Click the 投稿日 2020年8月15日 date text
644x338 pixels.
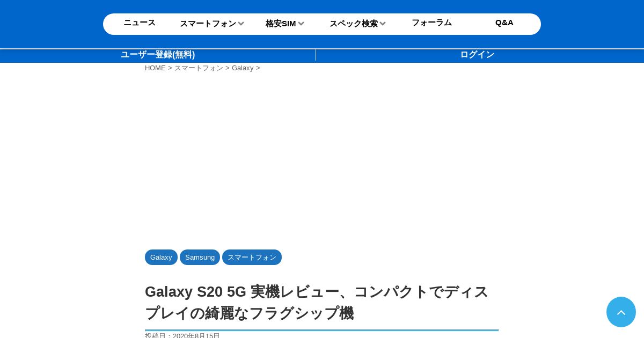click(182, 335)
